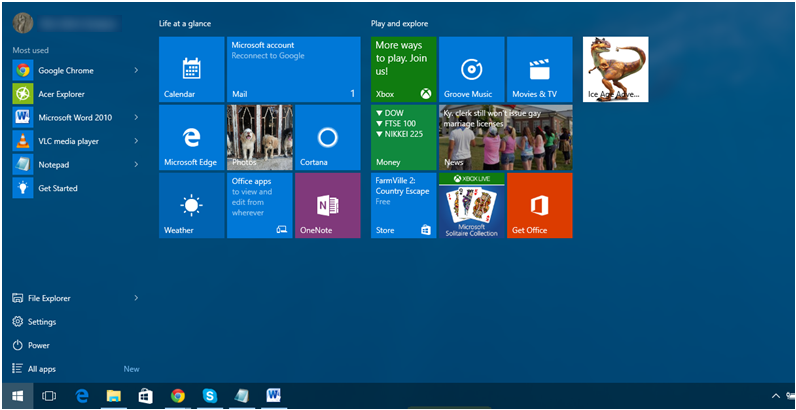Image resolution: width=796 pixels, height=410 pixels.
Task: Open Notepad from the Most used list
Action: 75,164
